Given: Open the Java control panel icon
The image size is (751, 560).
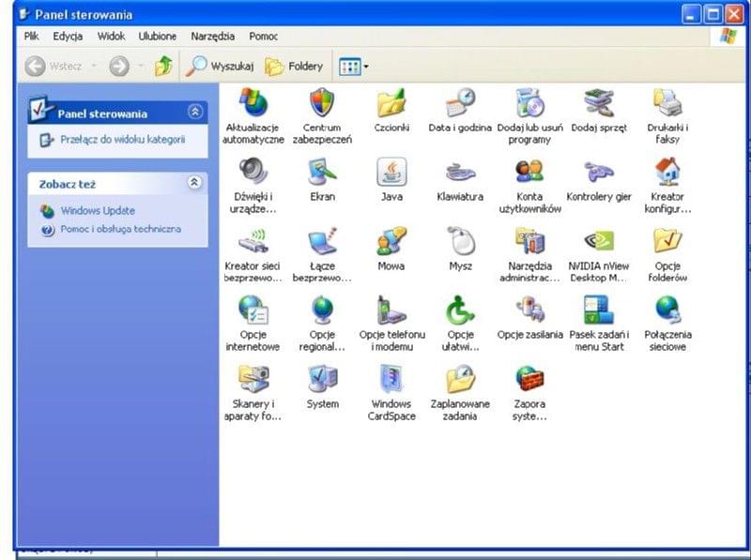Looking at the screenshot, I should coord(391,173).
